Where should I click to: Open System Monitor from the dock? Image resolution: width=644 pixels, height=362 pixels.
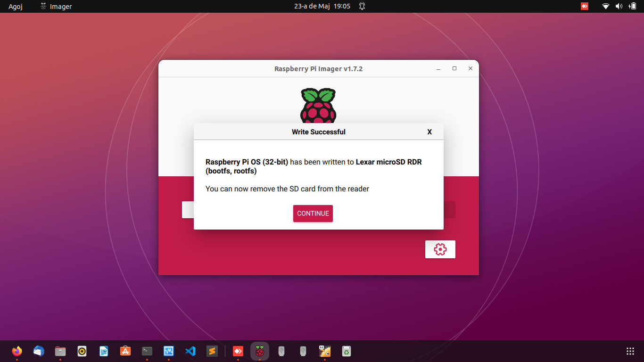[x=169, y=351]
